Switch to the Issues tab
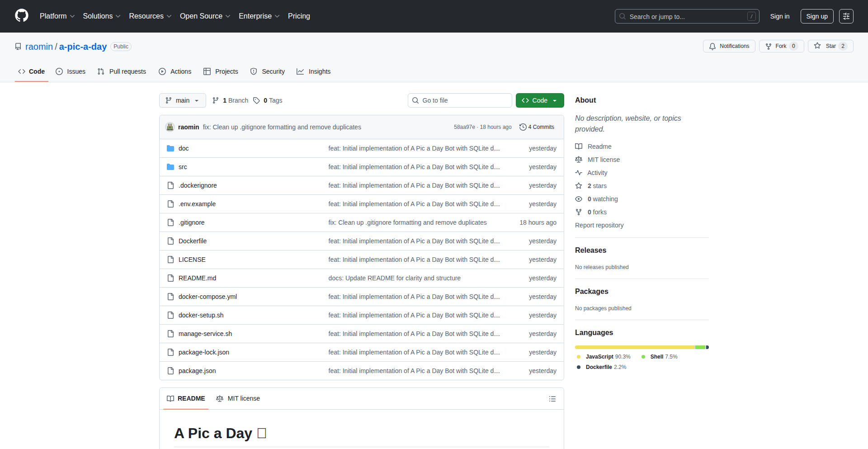The width and height of the screenshot is (868, 449). (71, 71)
